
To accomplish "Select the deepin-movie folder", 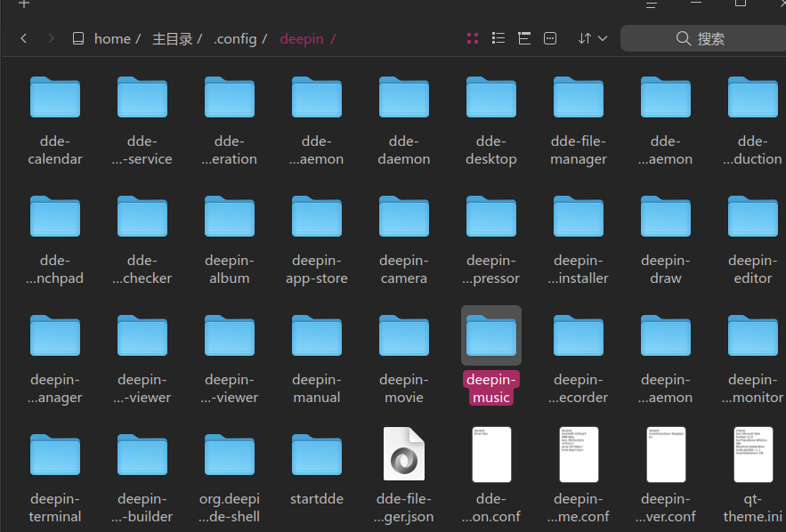I will 404,359.
